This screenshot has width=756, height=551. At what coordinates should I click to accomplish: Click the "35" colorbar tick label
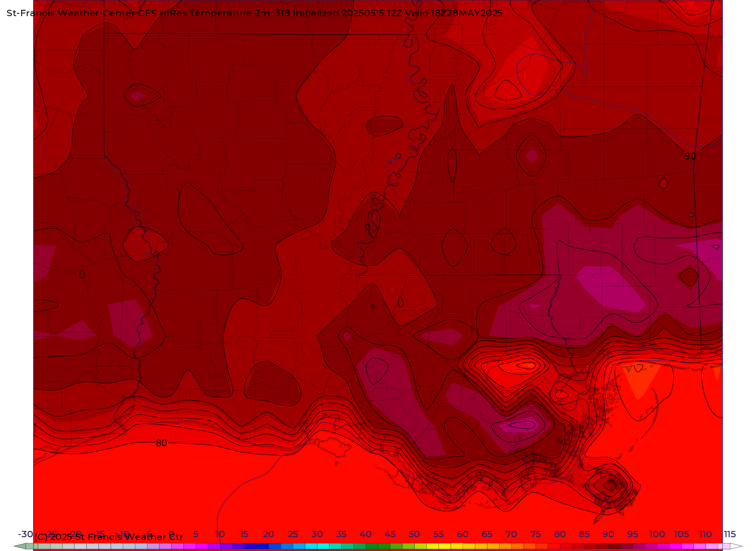click(341, 534)
